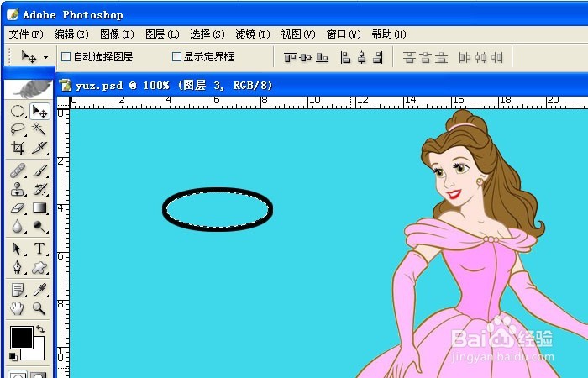Screen dimensions: 588x378
Task: Select the Eyedropper tool
Action: [x=39, y=290]
